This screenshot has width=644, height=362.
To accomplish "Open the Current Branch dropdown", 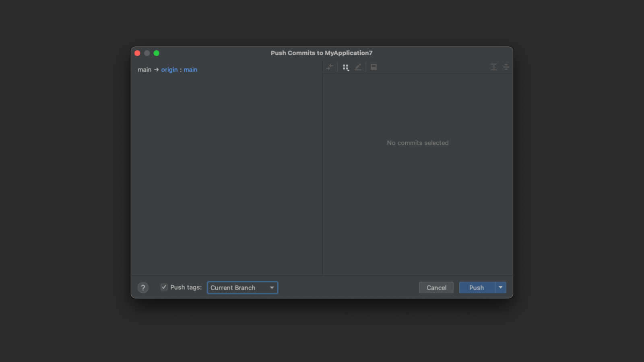I will tap(242, 288).
